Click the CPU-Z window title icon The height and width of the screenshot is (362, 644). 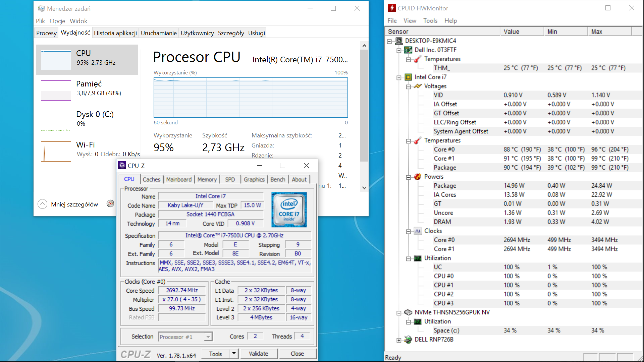[x=122, y=165]
